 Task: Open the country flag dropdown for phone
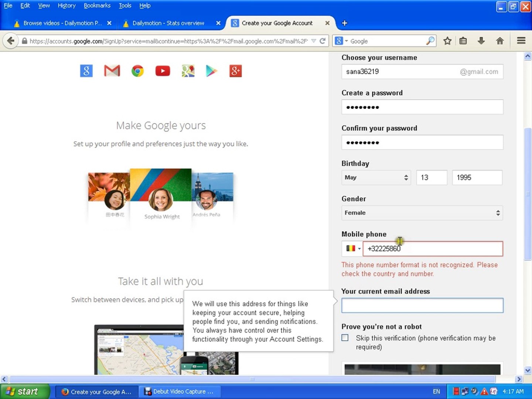point(353,249)
